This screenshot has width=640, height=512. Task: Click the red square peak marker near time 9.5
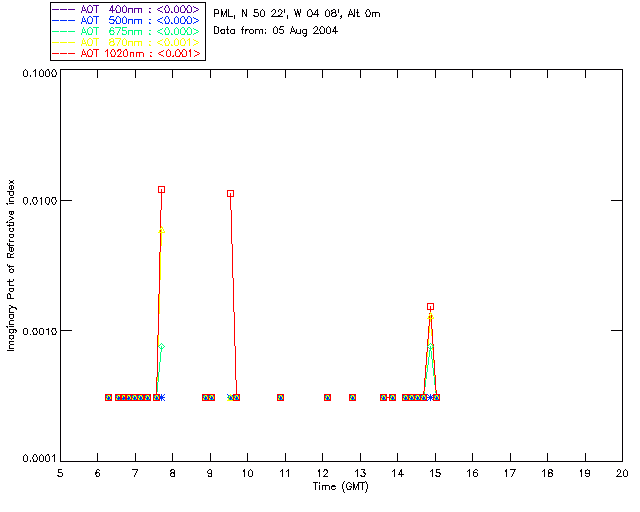point(231,194)
